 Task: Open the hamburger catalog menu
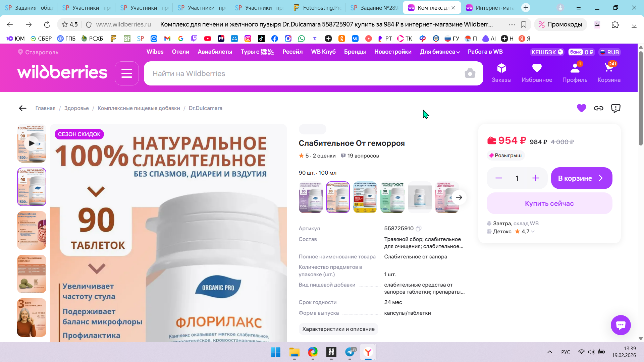(127, 73)
